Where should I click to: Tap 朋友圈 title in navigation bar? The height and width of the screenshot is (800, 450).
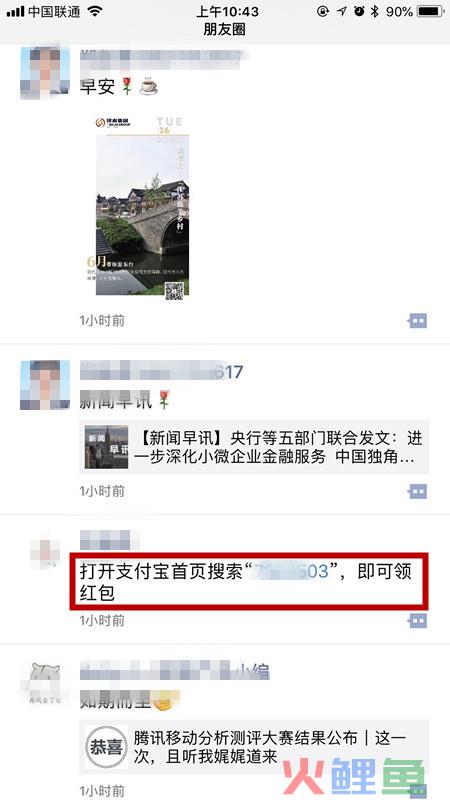click(x=224, y=30)
